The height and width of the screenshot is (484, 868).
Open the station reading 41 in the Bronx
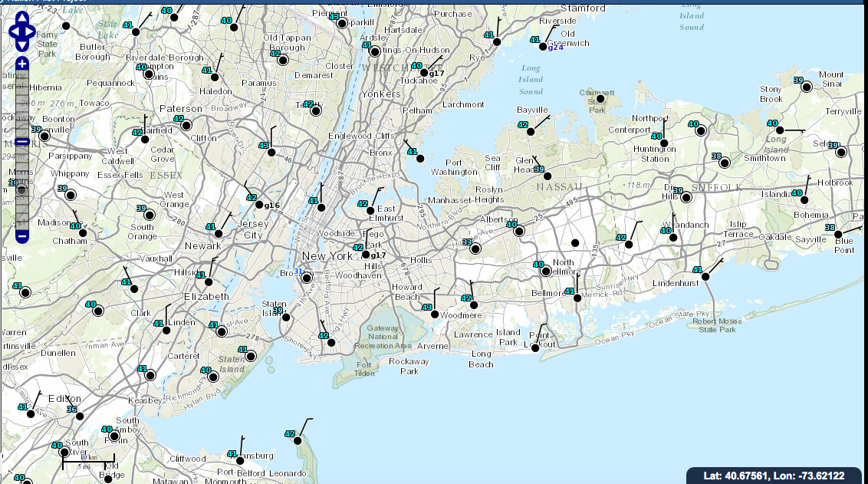pyautogui.click(x=420, y=159)
